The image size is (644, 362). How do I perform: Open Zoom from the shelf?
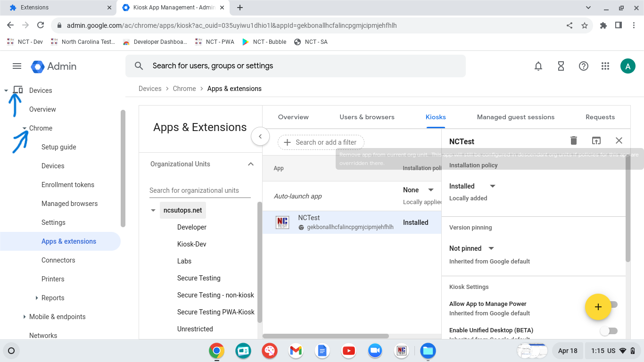[375, 351]
